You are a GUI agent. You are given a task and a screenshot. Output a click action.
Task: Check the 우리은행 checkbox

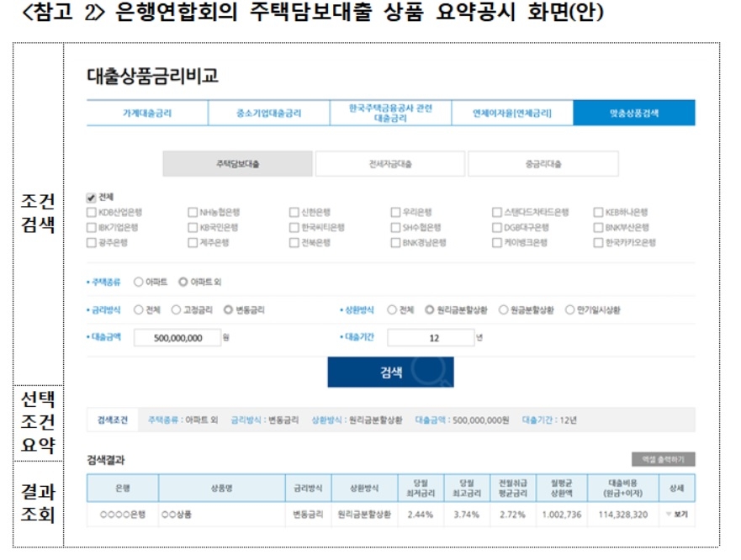(x=395, y=213)
